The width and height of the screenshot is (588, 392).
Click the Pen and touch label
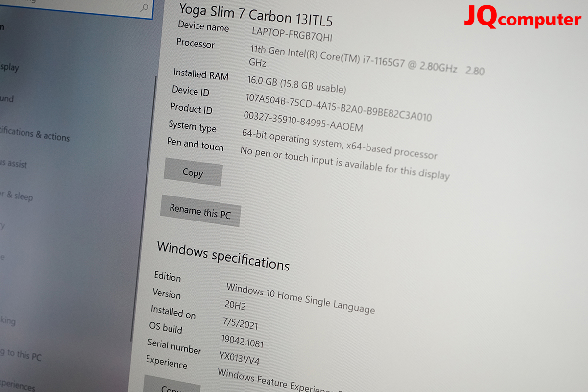(x=195, y=145)
